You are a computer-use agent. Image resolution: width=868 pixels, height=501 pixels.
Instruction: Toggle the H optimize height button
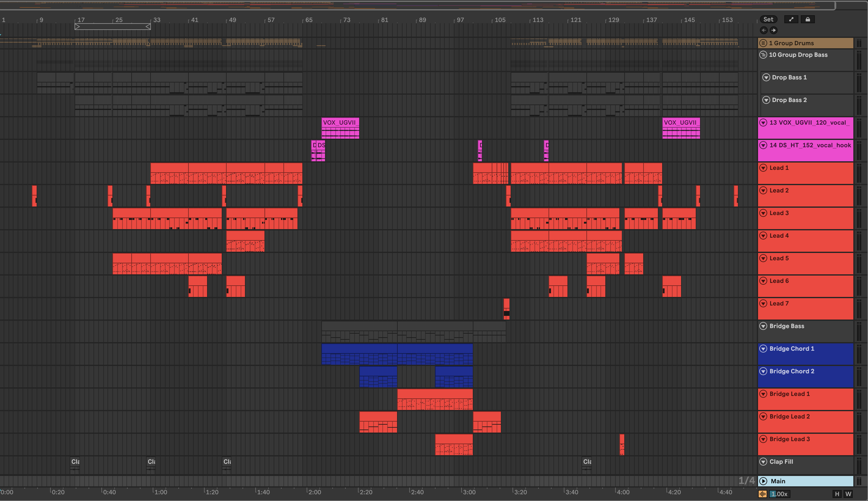coord(837,494)
